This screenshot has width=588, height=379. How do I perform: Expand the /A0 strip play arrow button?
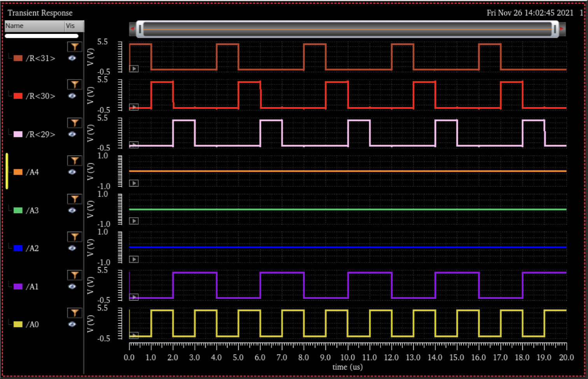pos(134,335)
